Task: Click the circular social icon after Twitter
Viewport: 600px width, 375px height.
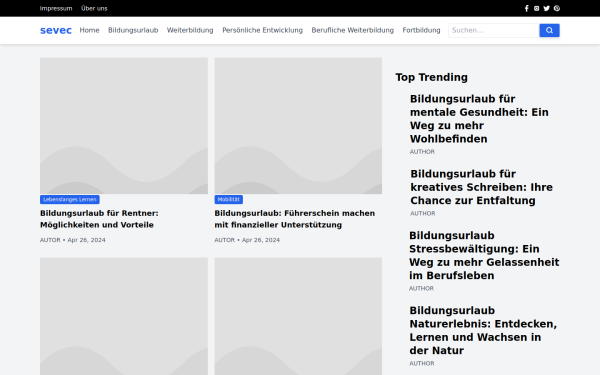Action: point(557,8)
